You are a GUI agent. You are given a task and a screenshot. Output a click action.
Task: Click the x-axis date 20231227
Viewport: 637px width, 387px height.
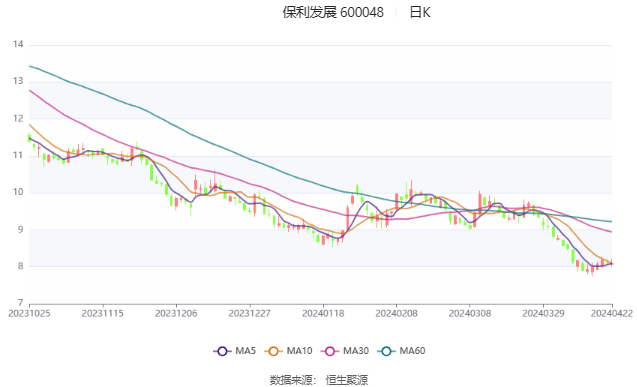tap(249, 313)
